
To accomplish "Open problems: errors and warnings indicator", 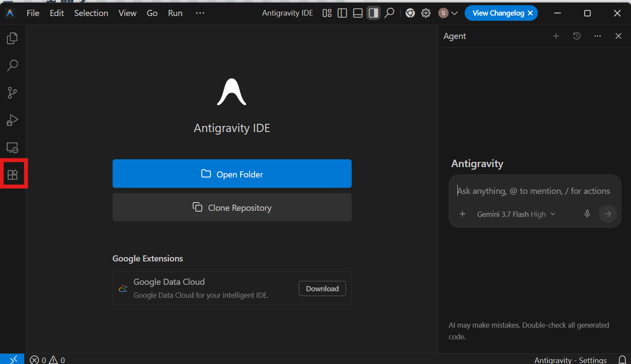I will [48, 360].
